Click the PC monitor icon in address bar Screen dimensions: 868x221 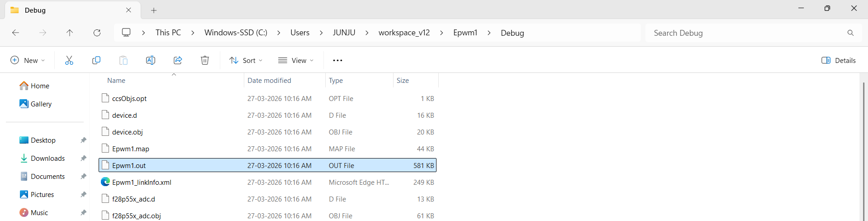click(x=126, y=33)
